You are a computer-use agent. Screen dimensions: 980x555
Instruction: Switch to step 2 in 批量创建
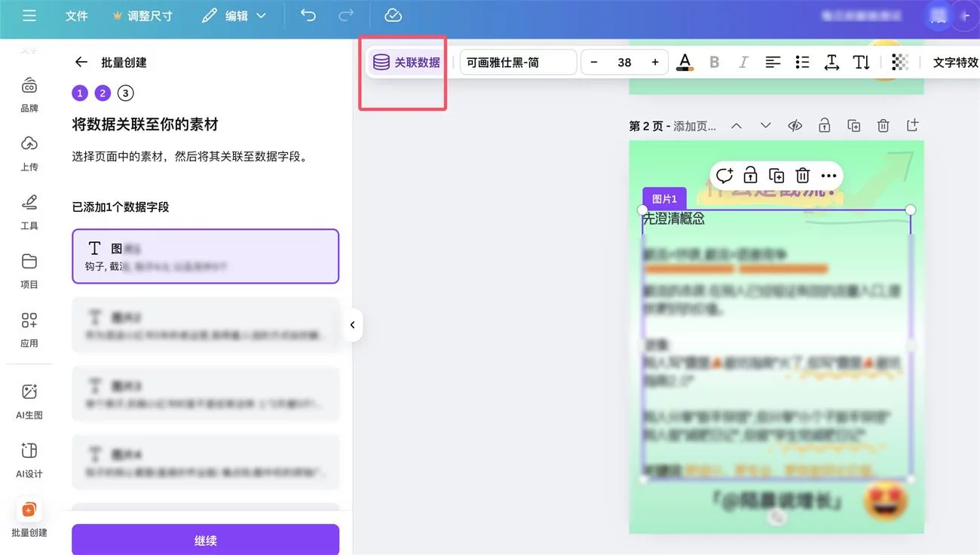[x=103, y=93]
